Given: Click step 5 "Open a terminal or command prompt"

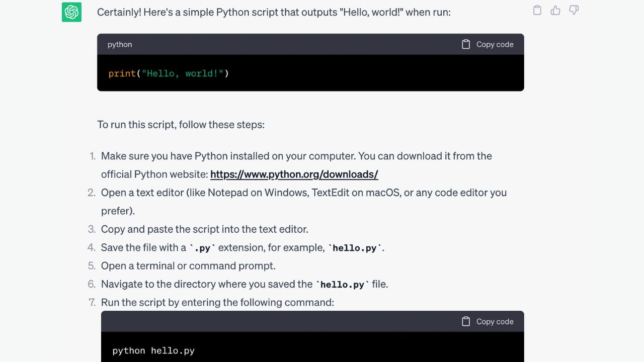Looking at the screenshot, I should [x=188, y=265].
